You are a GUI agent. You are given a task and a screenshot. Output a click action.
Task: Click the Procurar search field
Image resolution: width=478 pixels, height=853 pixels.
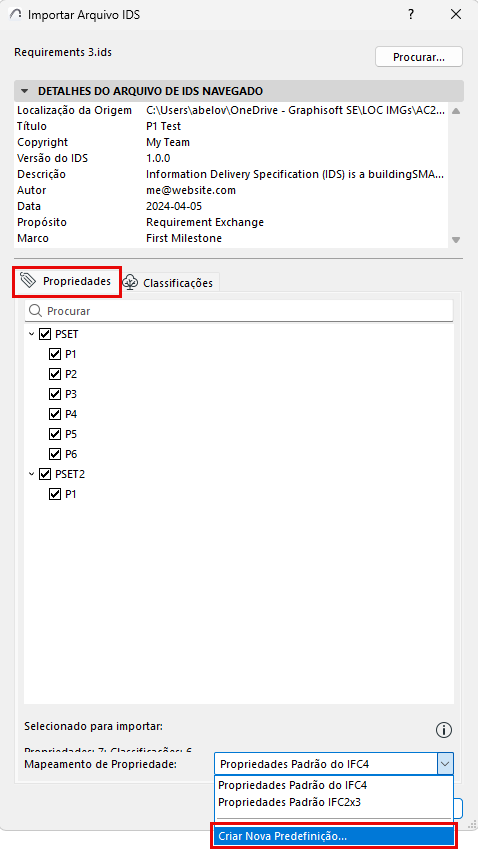(x=239, y=311)
